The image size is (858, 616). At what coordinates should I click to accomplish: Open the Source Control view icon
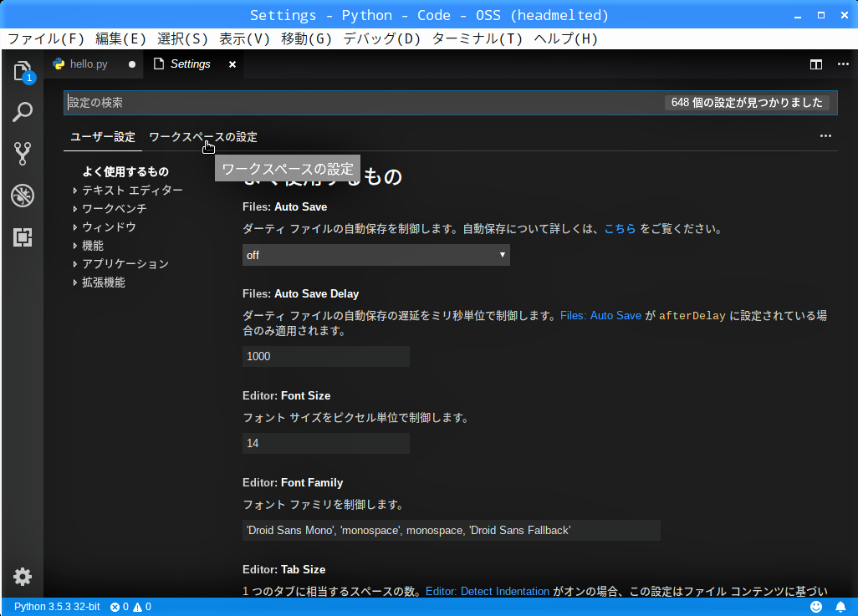[23, 154]
